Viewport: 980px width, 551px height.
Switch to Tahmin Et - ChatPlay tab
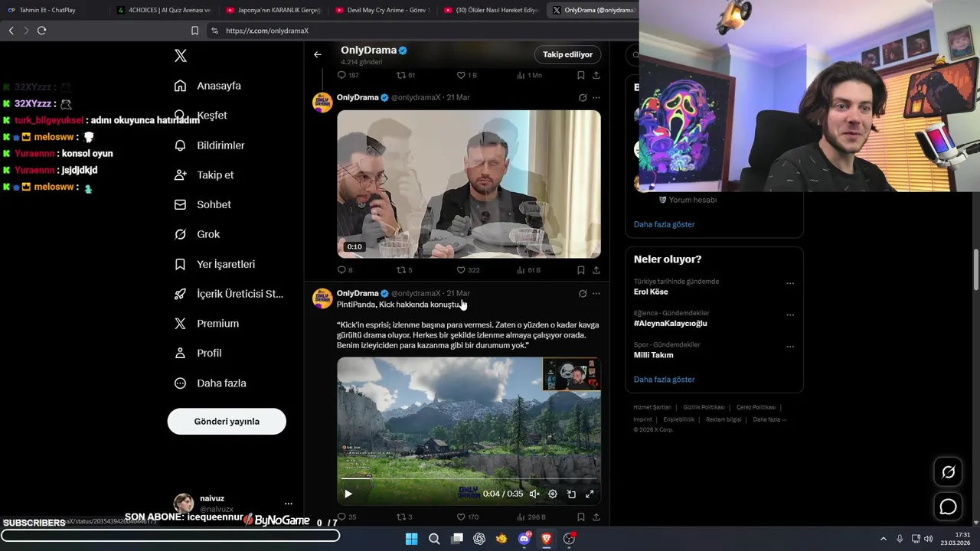coord(54,10)
